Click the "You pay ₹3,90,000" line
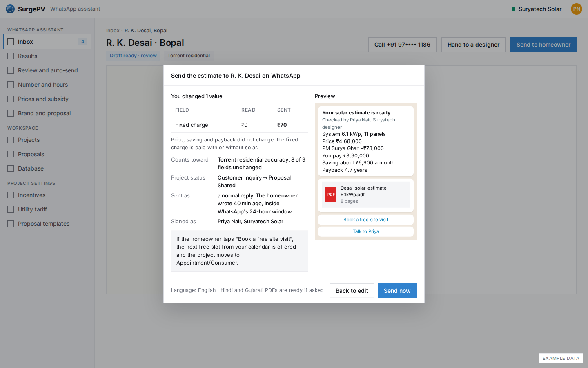 [345, 156]
